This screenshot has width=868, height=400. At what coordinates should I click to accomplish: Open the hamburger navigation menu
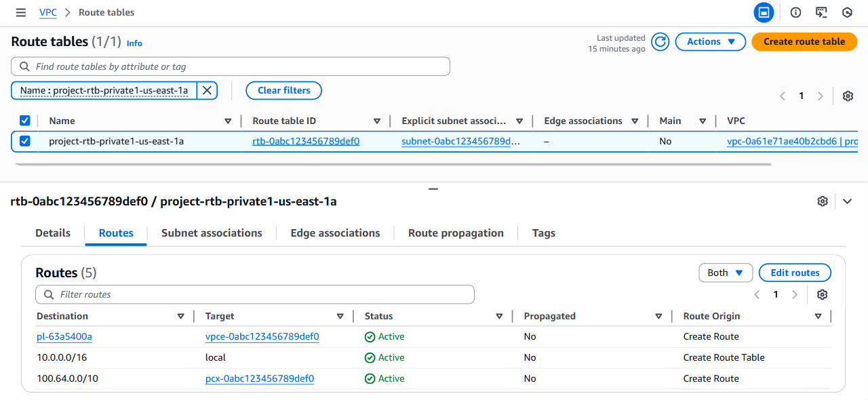tap(21, 12)
